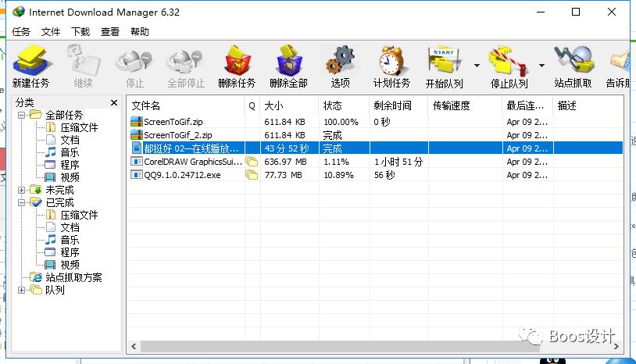
Task: Click the queue icon on QQ9.1.0 row
Action: (252, 175)
